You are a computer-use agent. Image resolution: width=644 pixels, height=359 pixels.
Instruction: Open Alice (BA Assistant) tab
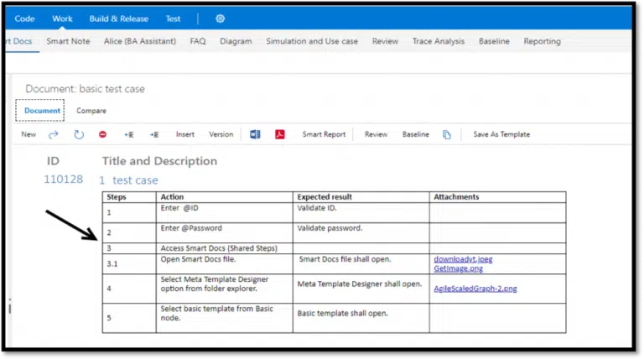[x=140, y=41]
